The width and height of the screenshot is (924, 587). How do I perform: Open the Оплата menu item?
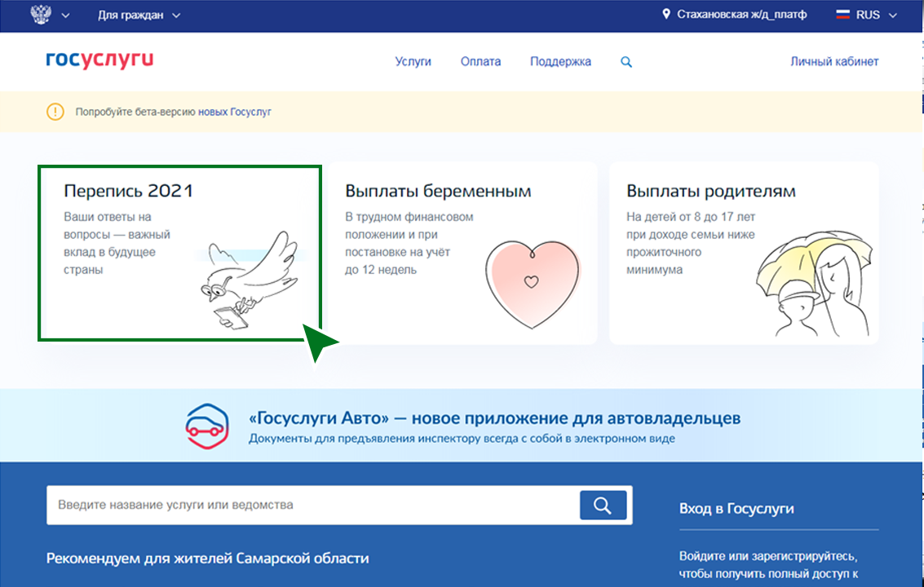[x=481, y=61]
